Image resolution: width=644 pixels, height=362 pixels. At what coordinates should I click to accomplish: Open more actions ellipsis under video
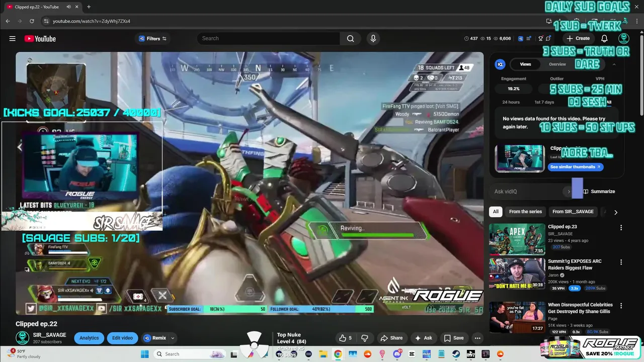(477, 338)
